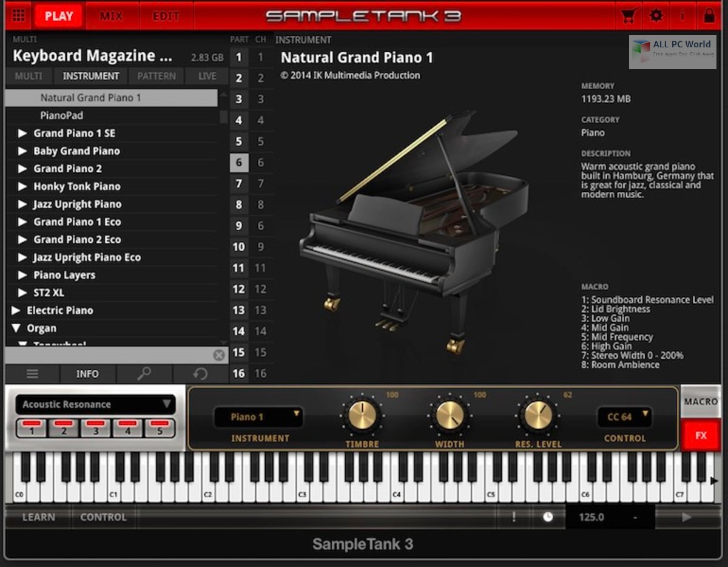728x567 pixels.
Task: Select part 6 slot
Action: click(239, 162)
